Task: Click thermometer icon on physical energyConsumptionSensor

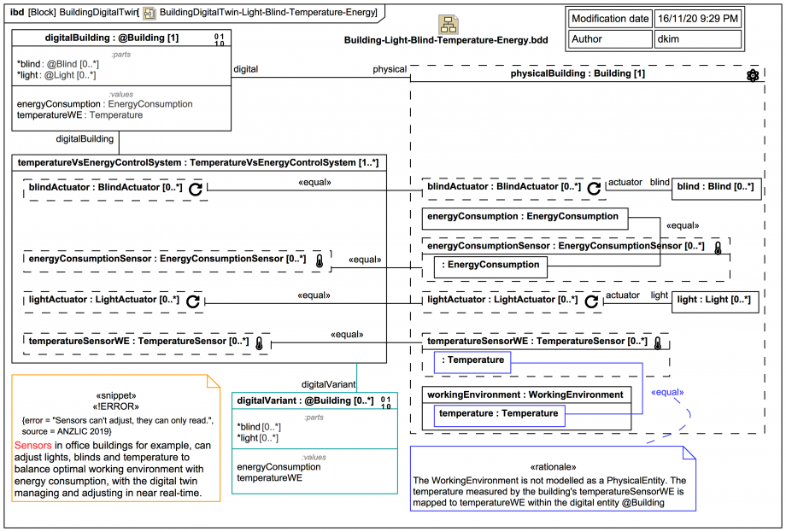Action: (718, 248)
